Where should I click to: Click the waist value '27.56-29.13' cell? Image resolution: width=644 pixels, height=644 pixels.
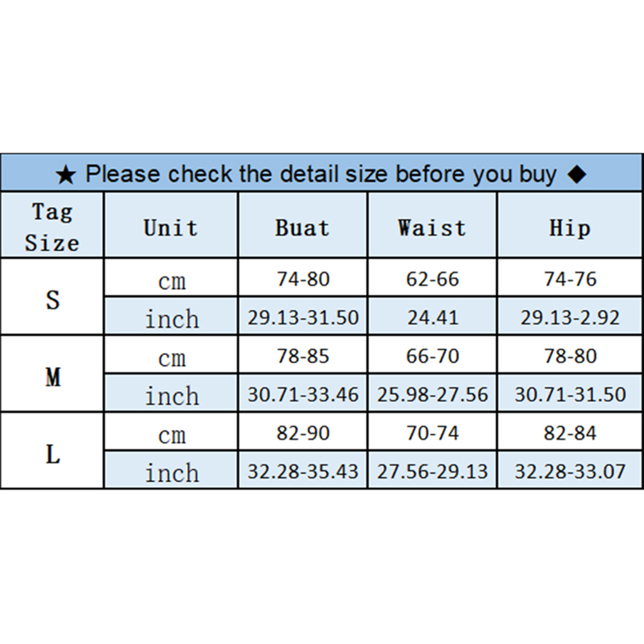(432, 471)
